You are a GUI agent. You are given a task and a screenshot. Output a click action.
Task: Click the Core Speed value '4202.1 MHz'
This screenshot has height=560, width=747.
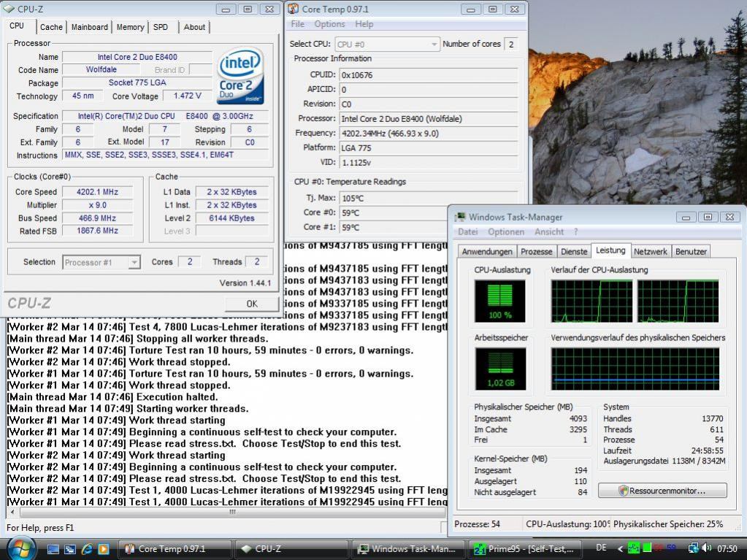[x=97, y=192]
